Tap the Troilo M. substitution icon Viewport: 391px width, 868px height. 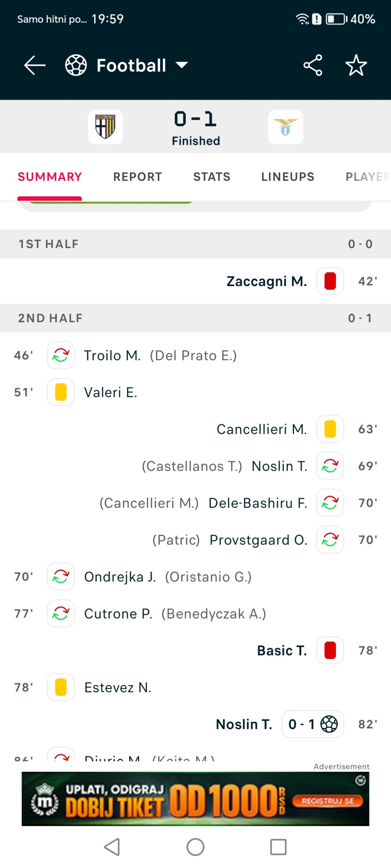tap(61, 355)
